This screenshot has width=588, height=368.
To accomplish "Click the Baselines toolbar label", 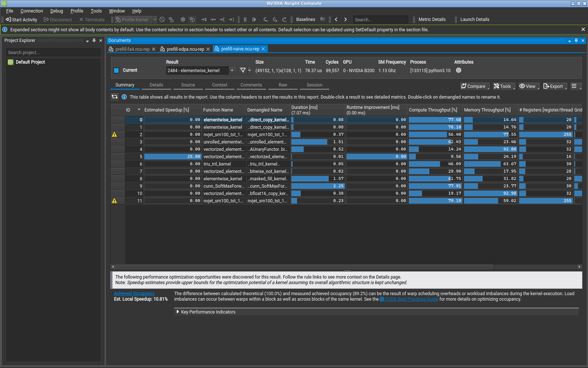I will [305, 20].
